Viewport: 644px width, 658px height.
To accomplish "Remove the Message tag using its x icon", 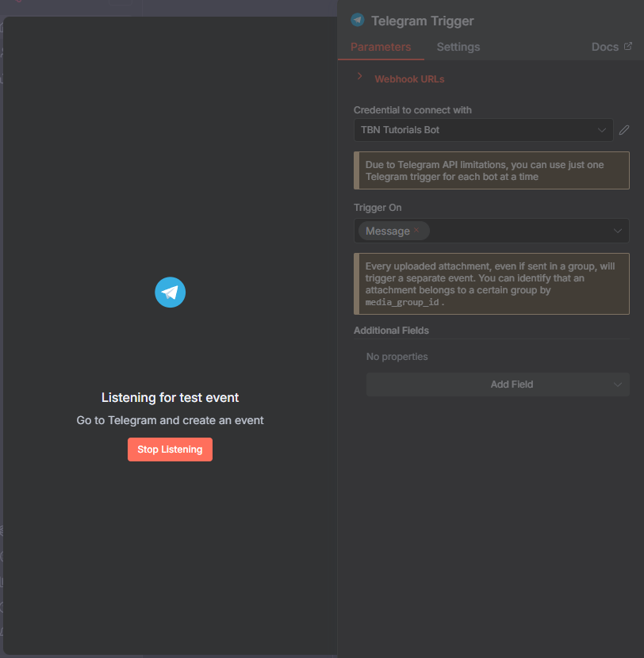I will (x=416, y=231).
